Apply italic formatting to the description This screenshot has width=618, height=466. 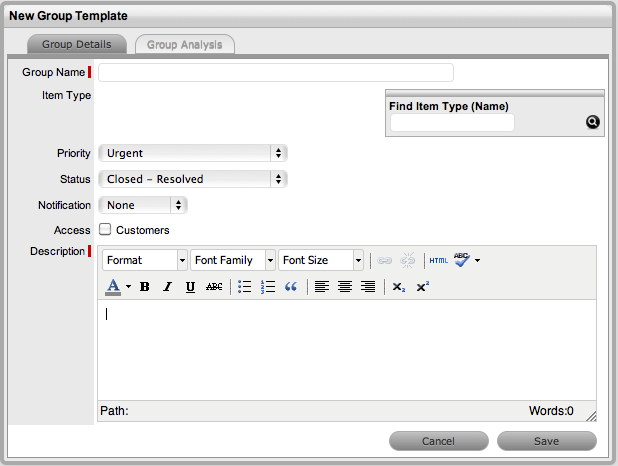click(x=167, y=287)
